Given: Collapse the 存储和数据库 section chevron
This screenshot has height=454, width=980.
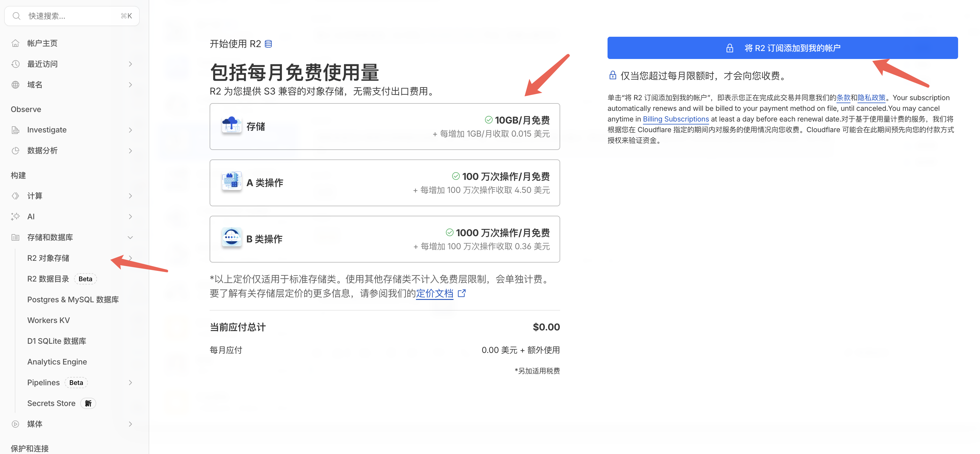Looking at the screenshot, I should [x=130, y=237].
